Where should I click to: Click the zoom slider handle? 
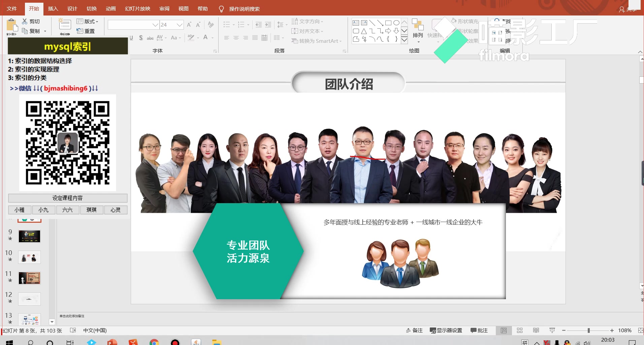(589, 331)
